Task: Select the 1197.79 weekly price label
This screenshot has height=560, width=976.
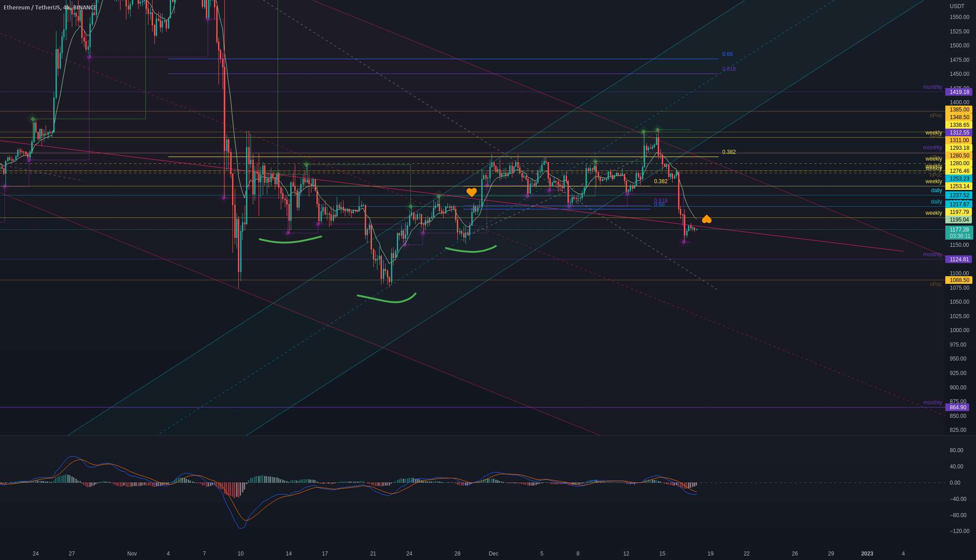Action: pyautogui.click(x=959, y=212)
